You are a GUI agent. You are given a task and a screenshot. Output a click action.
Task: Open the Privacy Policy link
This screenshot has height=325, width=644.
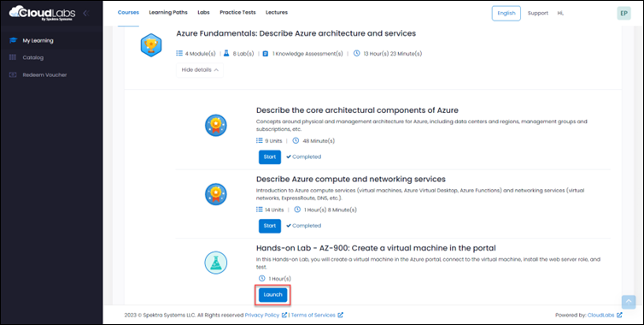coord(266,315)
